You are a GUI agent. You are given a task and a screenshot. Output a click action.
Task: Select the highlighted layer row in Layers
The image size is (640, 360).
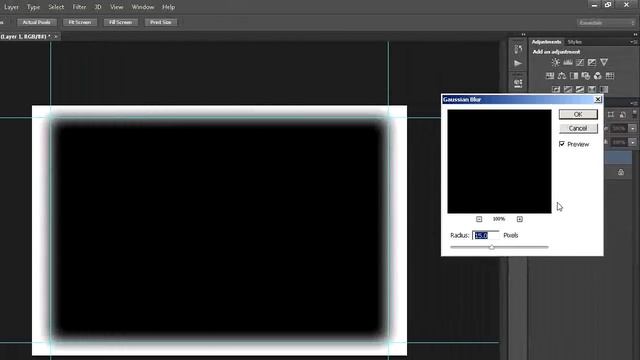pyautogui.click(x=618, y=158)
